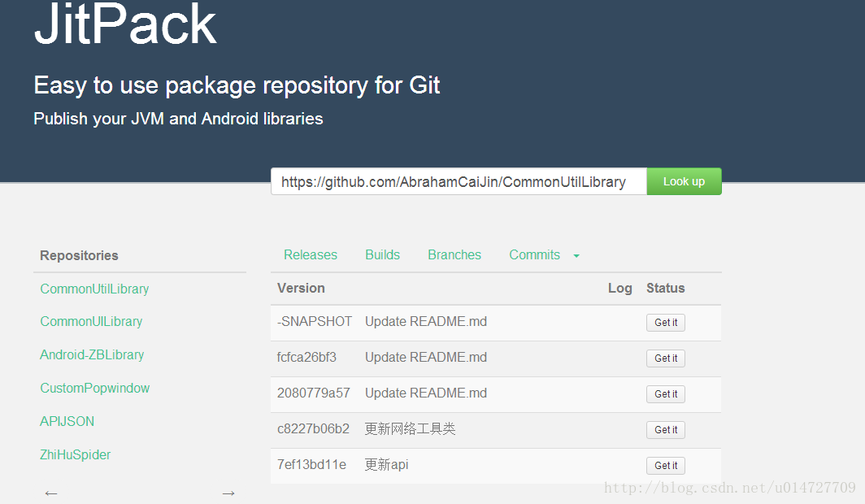The image size is (865, 504).
Task: Open the ZhiHuSpider repository link
Action: tap(75, 455)
